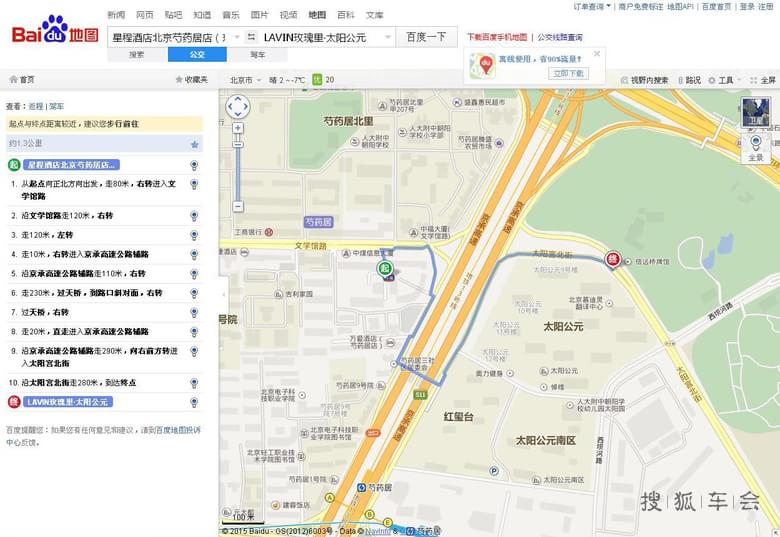Click the Baidu map logo
This screenshot has height=537, width=780.
pyautogui.click(x=55, y=30)
